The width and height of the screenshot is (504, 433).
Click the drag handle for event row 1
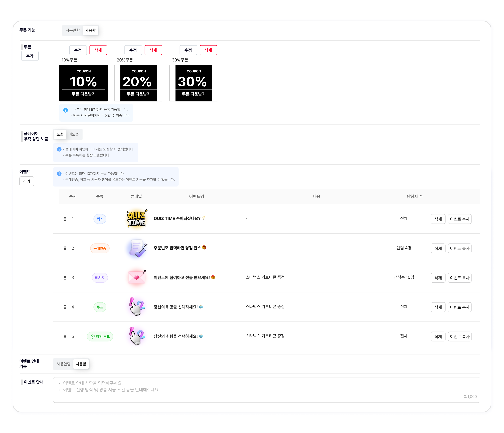click(65, 219)
